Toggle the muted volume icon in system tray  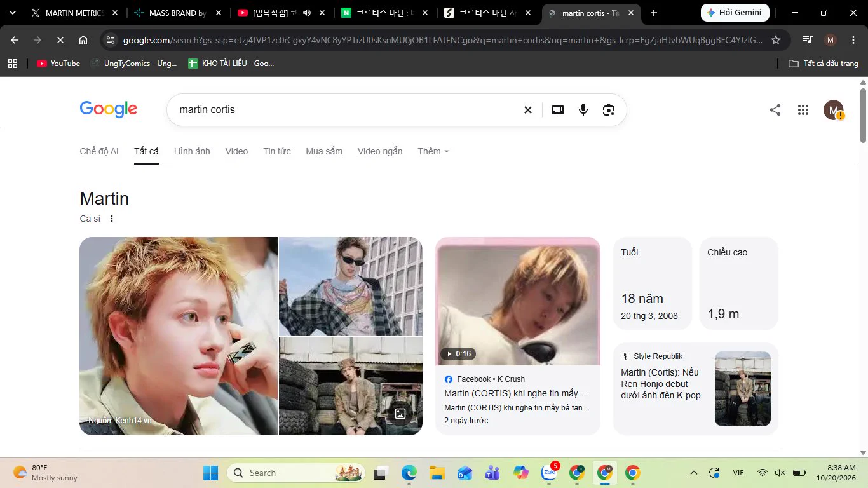pos(780,473)
